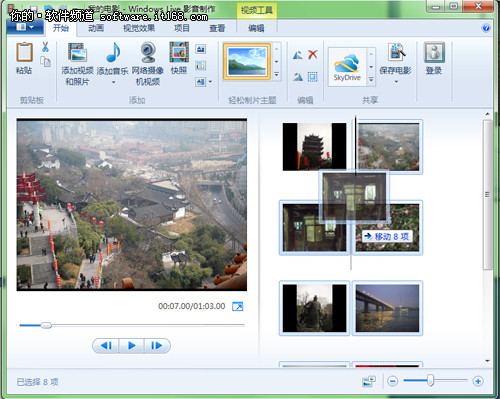This screenshot has width=500, height=399.
Task: Select the highlighted AutoMovie theme thumbnail
Action: (247, 62)
